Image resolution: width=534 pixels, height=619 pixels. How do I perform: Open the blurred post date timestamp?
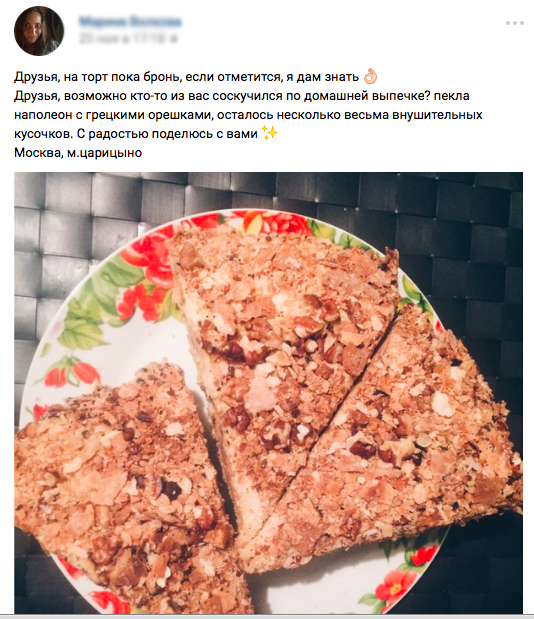click(x=122, y=39)
